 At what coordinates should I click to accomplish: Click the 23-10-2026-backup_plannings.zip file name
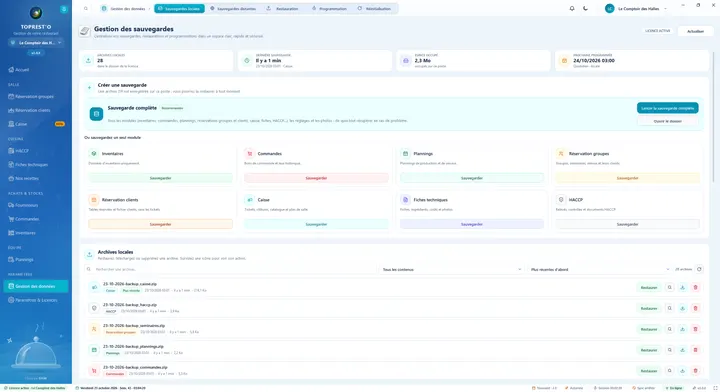coord(133,347)
